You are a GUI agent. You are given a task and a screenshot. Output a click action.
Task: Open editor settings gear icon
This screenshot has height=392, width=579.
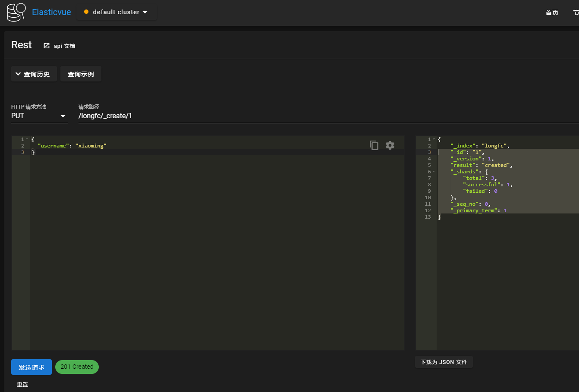(390, 145)
